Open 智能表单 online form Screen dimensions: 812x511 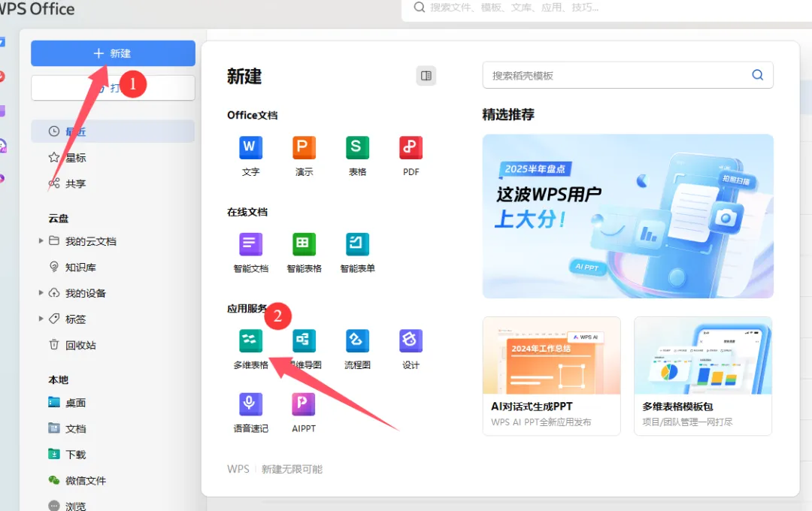click(x=357, y=252)
